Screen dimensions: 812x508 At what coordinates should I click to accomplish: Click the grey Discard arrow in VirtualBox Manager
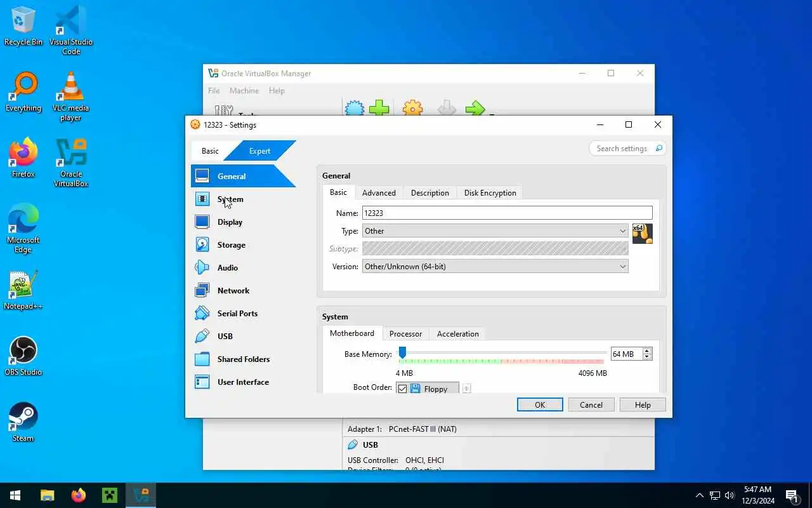click(x=447, y=108)
